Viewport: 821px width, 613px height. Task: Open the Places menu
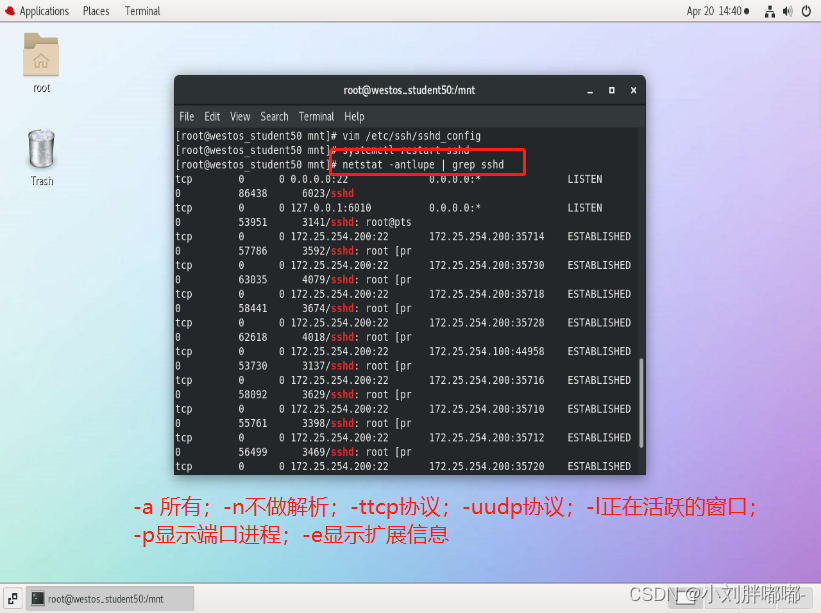tap(95, 11)
